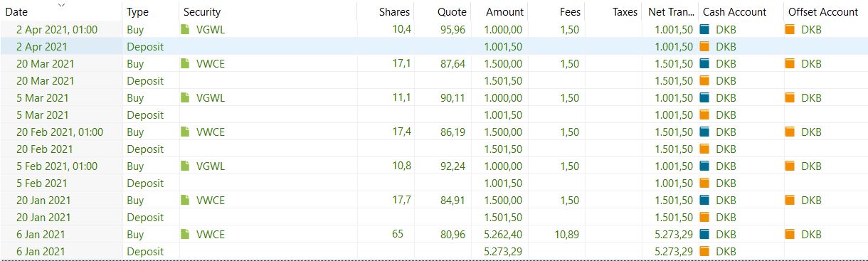Select Buy type in 5 Mar 2021 row
Image resolution: width=868 pixels, height=261 pixels.
[135, 97]
